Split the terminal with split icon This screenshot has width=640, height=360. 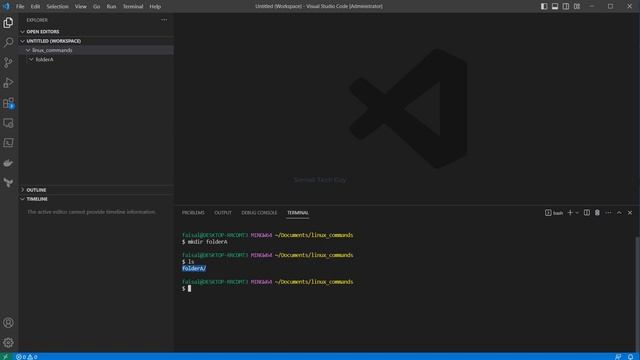tap(587, 213)
